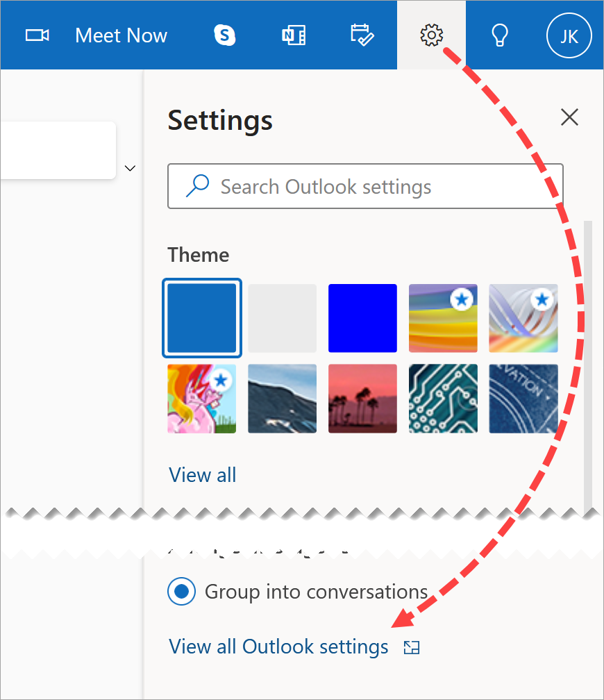Click View all themes link
The height and width of the screenshot is (700, 604).
click(x=202, y=475)
